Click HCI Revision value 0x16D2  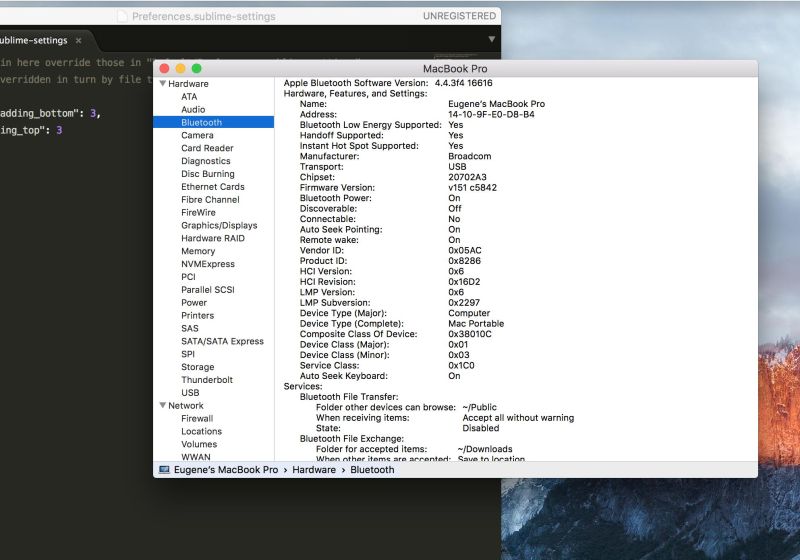tap(464, 282)
